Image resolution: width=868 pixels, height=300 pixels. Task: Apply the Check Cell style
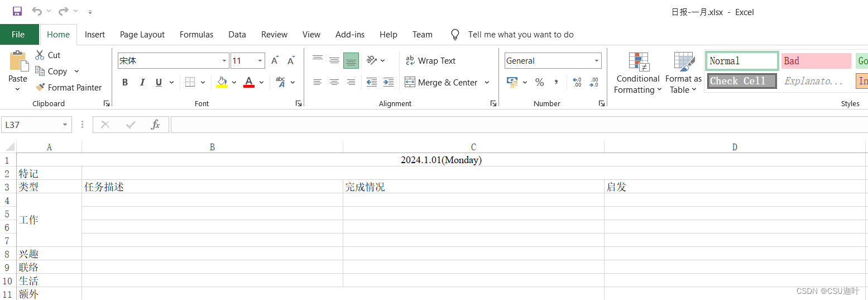click(742, 81)
